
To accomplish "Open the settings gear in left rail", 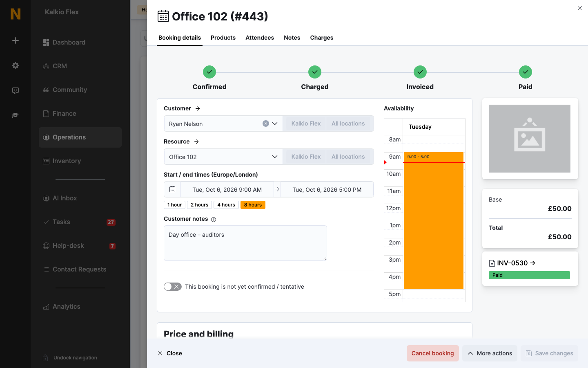I will pyautogui.click(x=16, y=65).
